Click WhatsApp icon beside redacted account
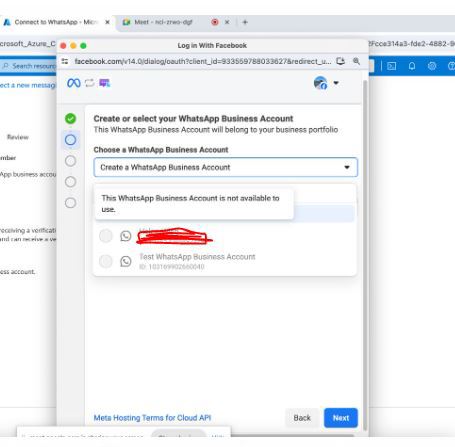 point(126,236)
